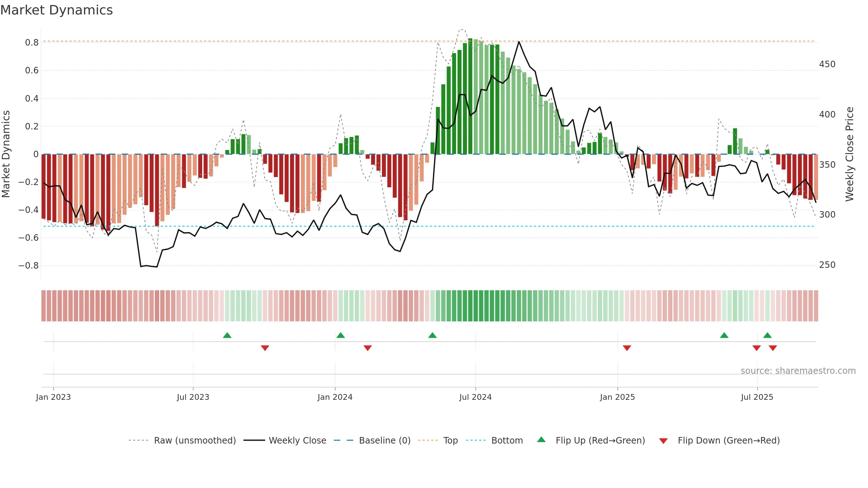Click the Flip Up marker near August 2023

227,335
